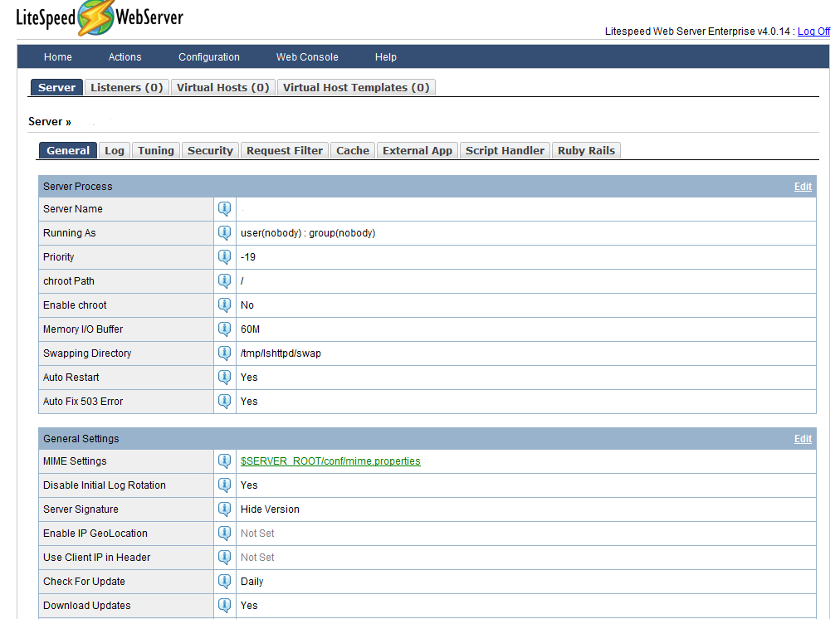The height and width of the screenshot is (619, 840).
Task: Show the info tip for Auto Restart
Action: click(224, 378)
